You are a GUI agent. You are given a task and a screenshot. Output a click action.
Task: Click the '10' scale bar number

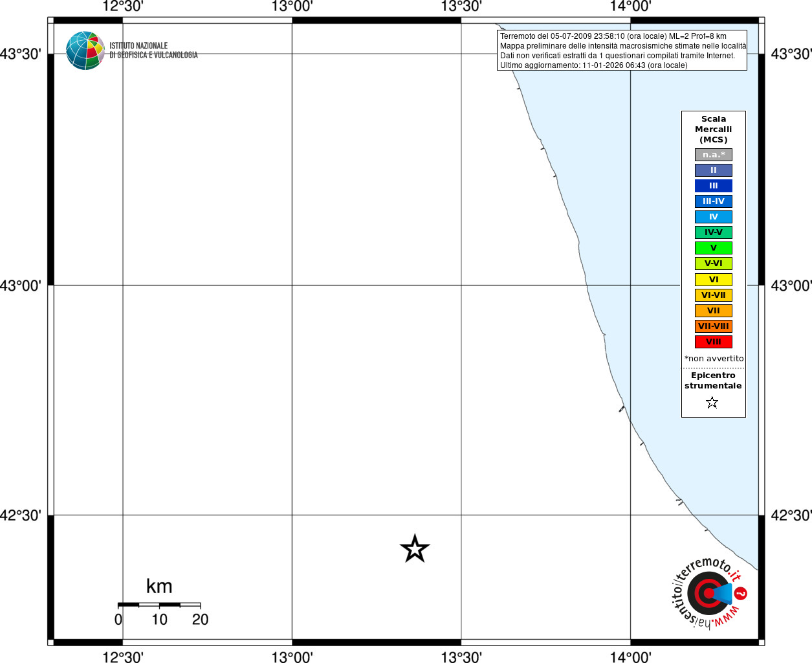(x=160, y=620)
